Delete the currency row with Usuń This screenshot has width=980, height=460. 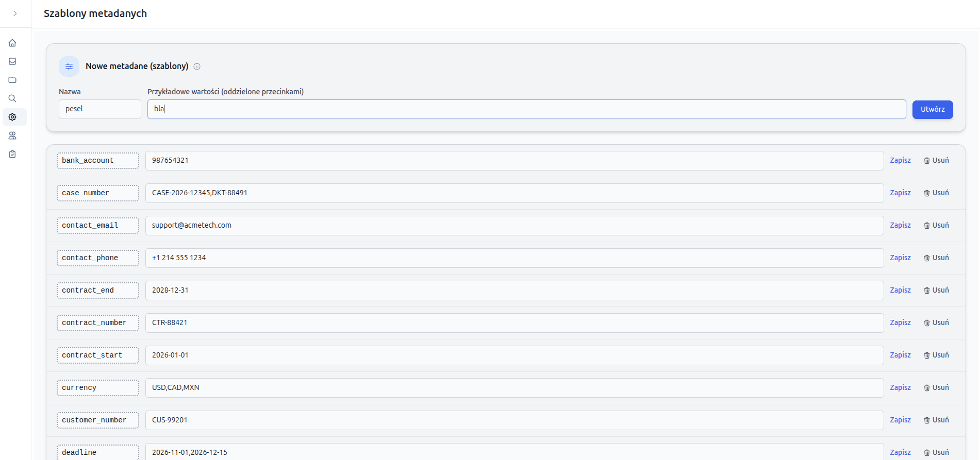[x=936, y=388]
